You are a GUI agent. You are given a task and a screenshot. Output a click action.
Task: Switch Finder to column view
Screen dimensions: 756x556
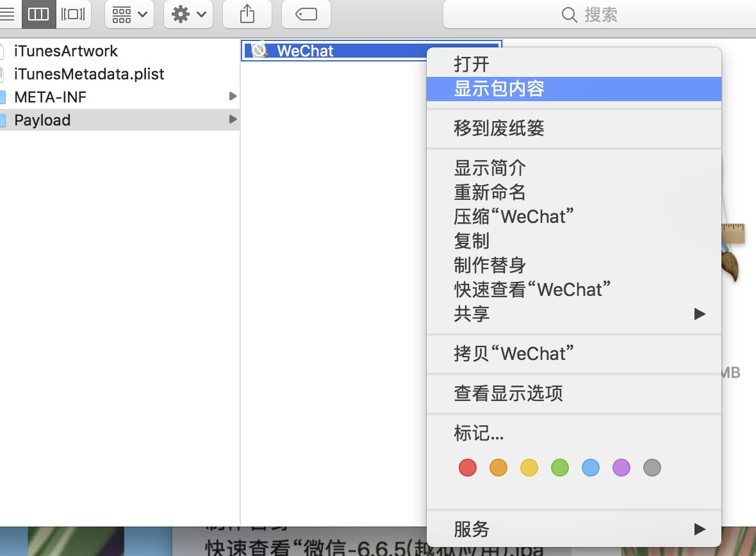[38, 14]
